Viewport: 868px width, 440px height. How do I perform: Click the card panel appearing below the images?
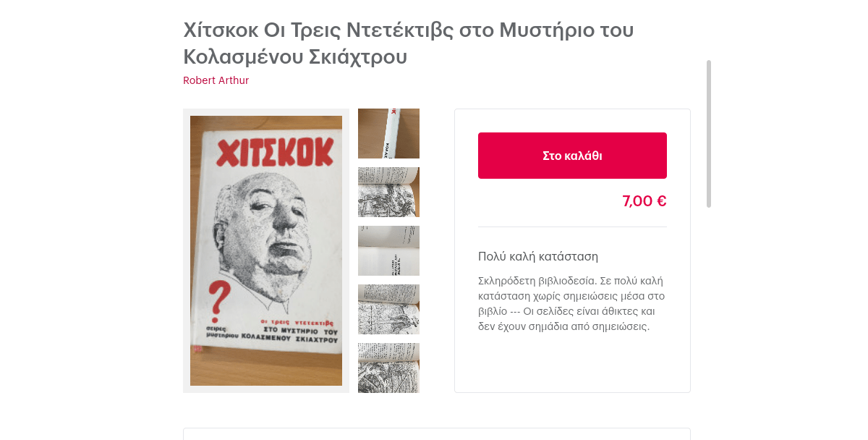point(437,433)
